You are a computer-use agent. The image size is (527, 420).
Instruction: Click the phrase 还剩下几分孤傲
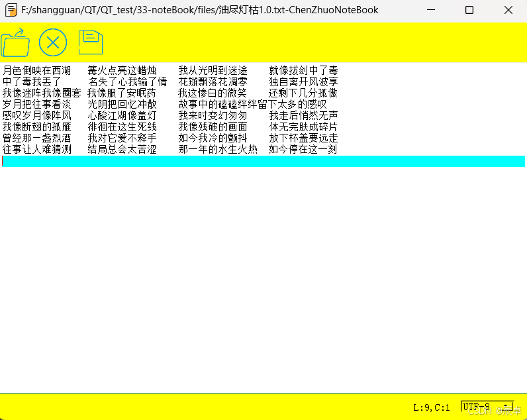coord(303,93)
